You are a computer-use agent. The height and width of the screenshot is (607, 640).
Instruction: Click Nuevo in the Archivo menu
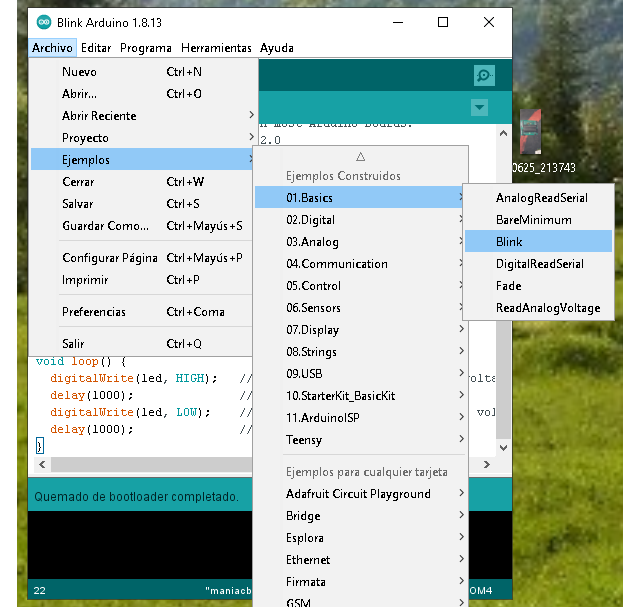(80, 72)
